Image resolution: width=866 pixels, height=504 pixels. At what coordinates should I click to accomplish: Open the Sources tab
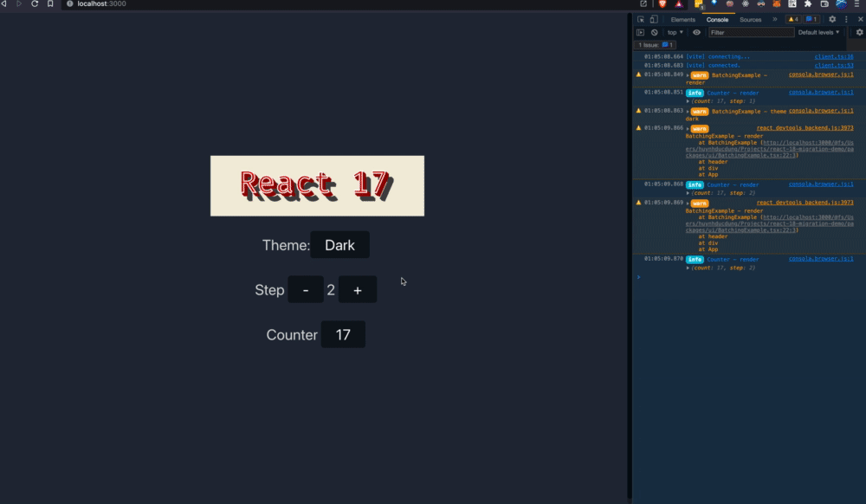point(751,19)
